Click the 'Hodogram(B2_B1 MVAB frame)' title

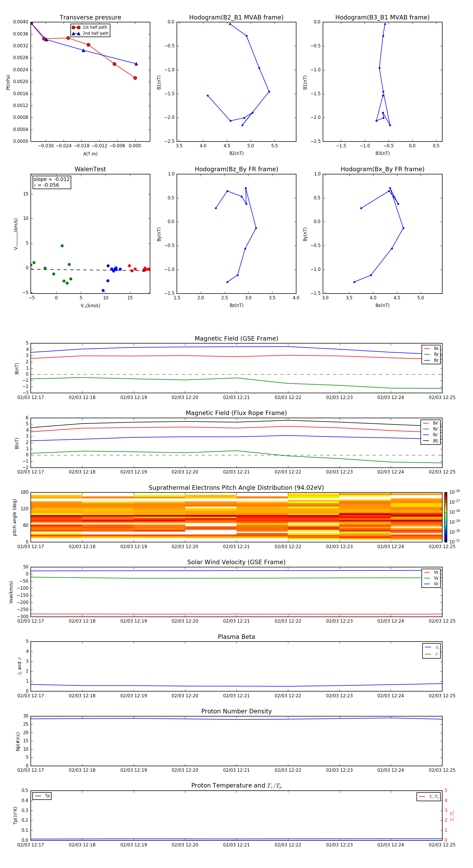tap(236, 18)
